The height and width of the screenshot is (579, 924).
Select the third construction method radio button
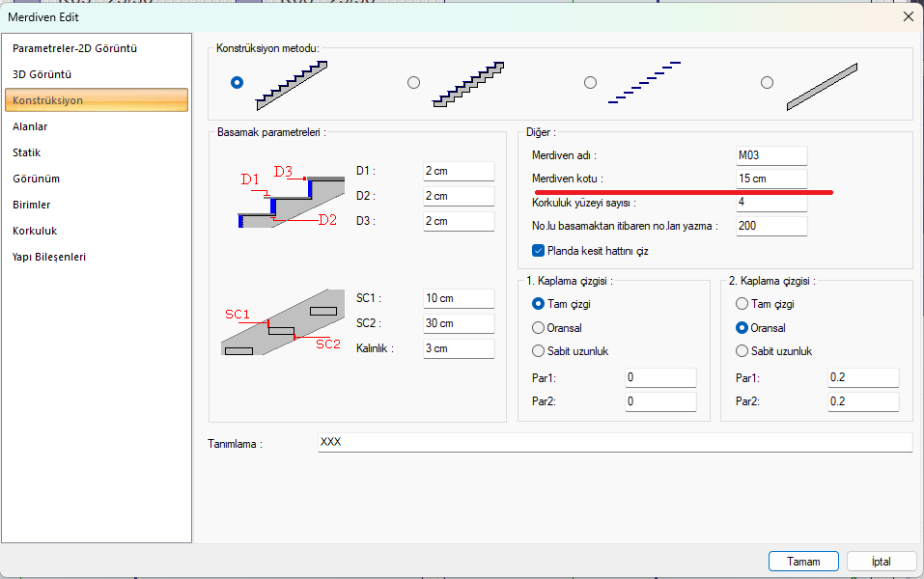tap(590, 82)
